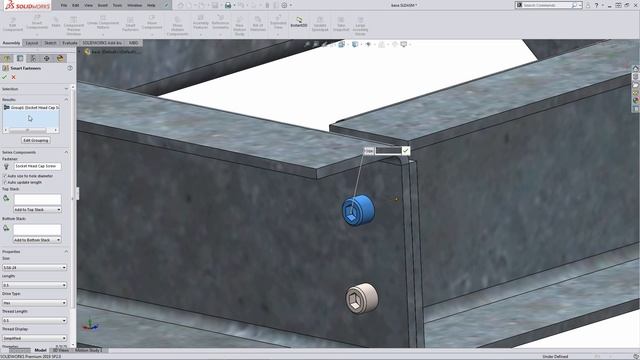
Task: Open the Model bottom tab
Action: (x=40, y=350)
